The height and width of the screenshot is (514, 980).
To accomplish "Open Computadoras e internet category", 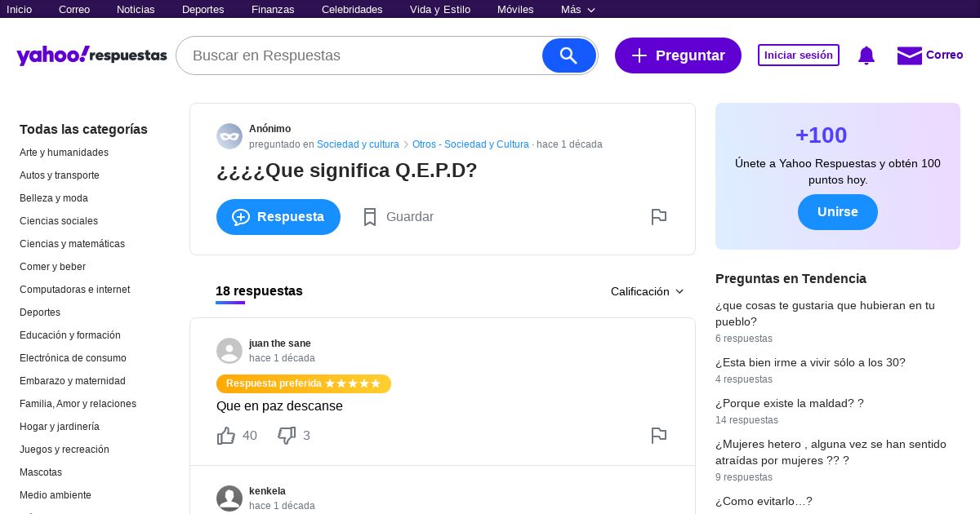I will 74,290.
